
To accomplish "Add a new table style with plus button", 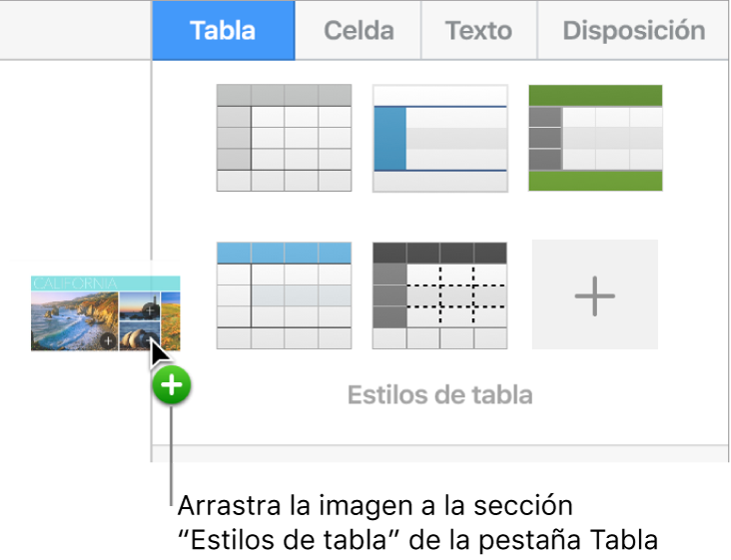I will [x=595, y=294].
